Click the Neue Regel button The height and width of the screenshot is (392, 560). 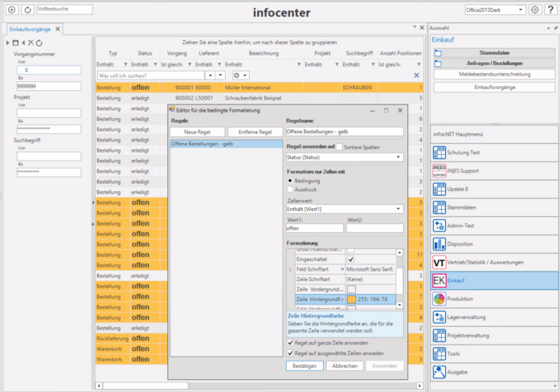tap(197, 132)
